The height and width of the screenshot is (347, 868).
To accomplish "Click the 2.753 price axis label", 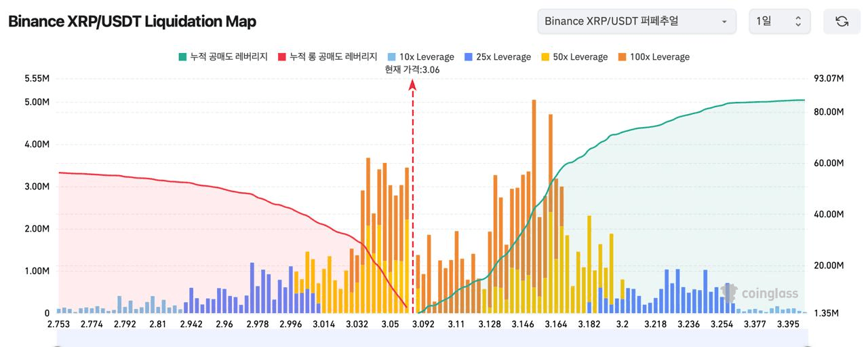I will pos(59,324).
